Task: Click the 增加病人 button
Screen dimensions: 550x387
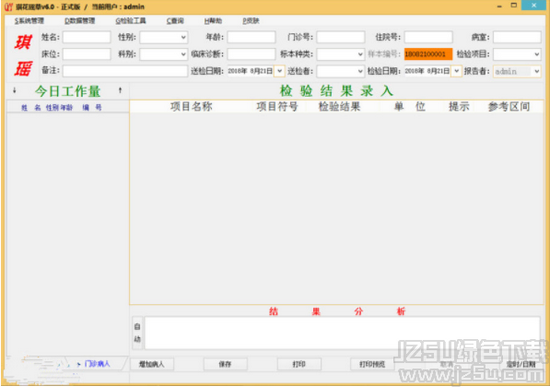Action: coord(152,364)
